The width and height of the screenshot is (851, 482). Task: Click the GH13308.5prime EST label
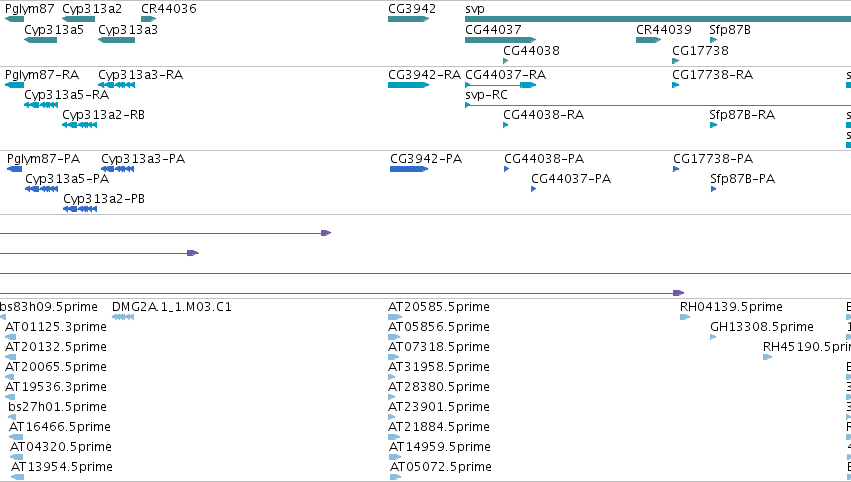tap(762, 327)
